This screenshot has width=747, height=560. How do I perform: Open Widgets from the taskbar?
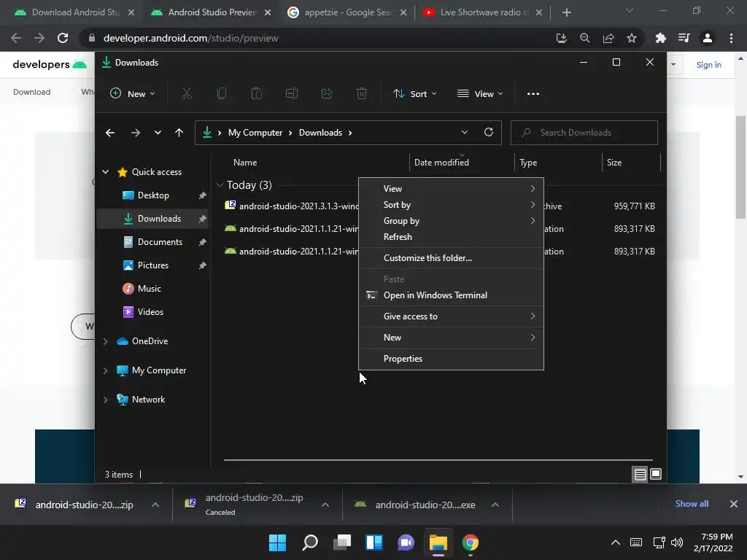click(374, 542)
